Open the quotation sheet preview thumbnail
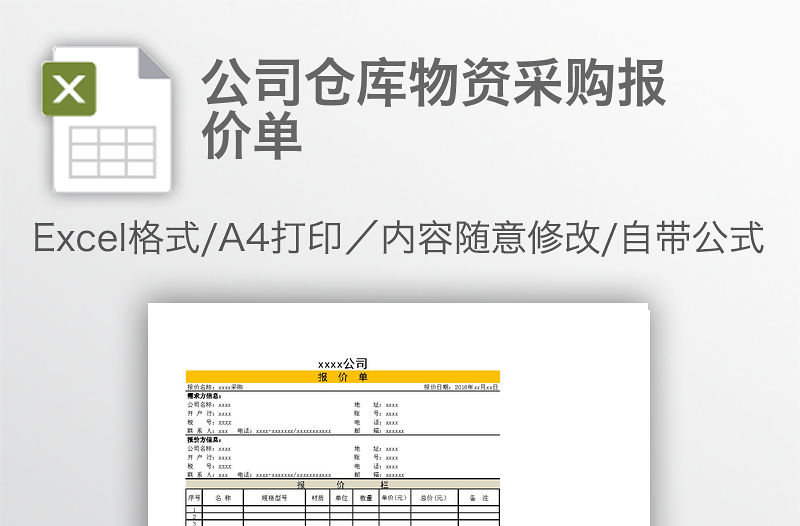Viewport: 800px width, 526px height. coord(398,414)
